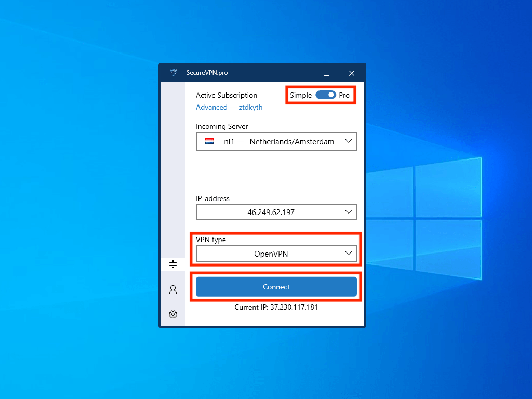This screenshot has width=532, height=399.
Task: Open the VPN type dropdown showing OpenVPN
Action: (276, 254)
